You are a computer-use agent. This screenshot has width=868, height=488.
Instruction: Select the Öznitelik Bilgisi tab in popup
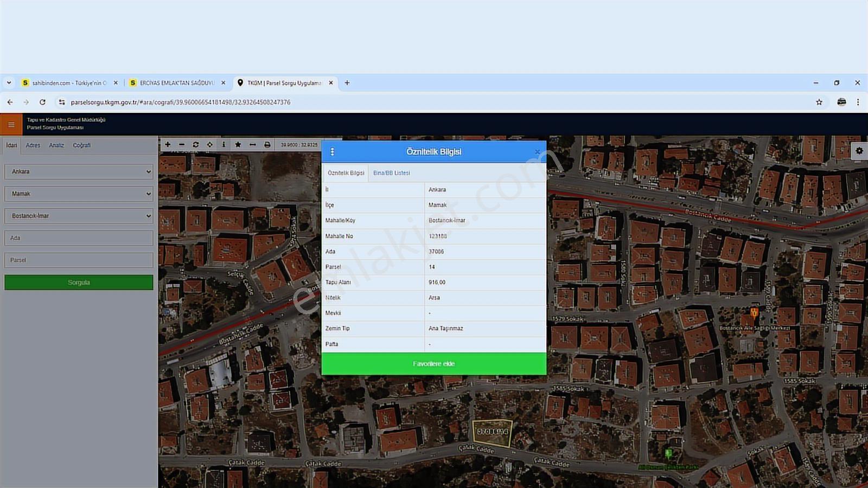tap(346, 173)
